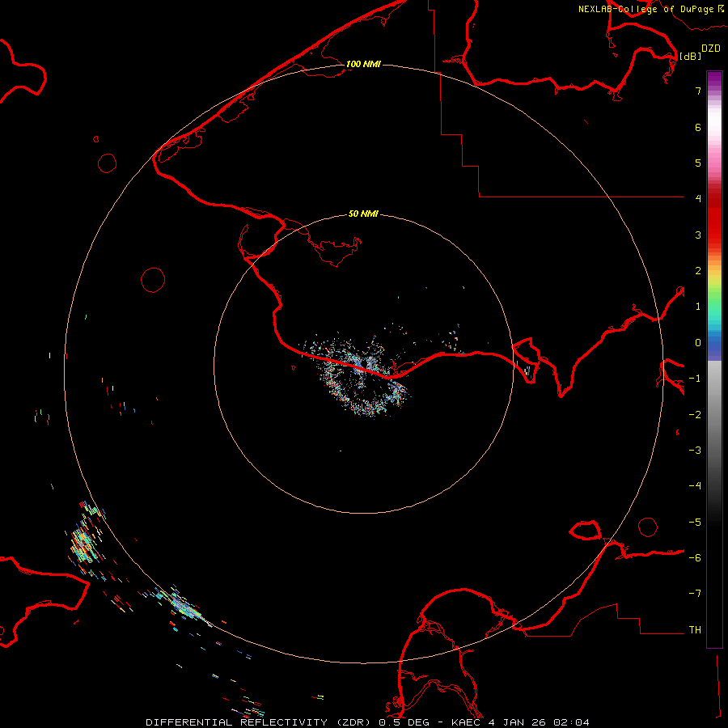Image resolution: width=728 pixels, height=728 pixels.
Task: Click the 7 value on the color scale
Action: coord(698,91)
